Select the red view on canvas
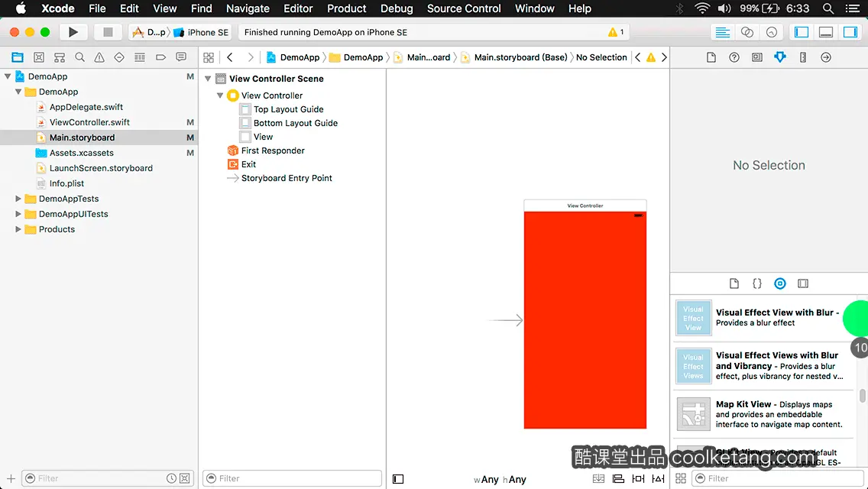The height and width of the screenshot is (489, 868). point(585,320)
